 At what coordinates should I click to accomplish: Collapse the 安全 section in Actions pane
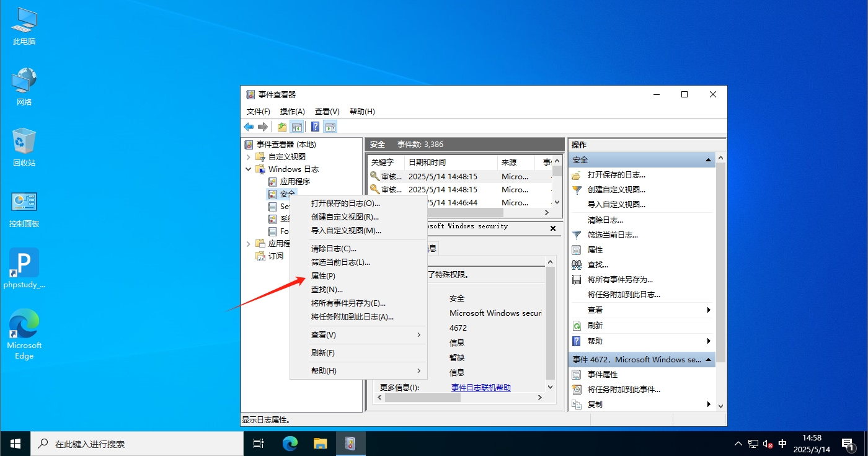pos(709,160)
